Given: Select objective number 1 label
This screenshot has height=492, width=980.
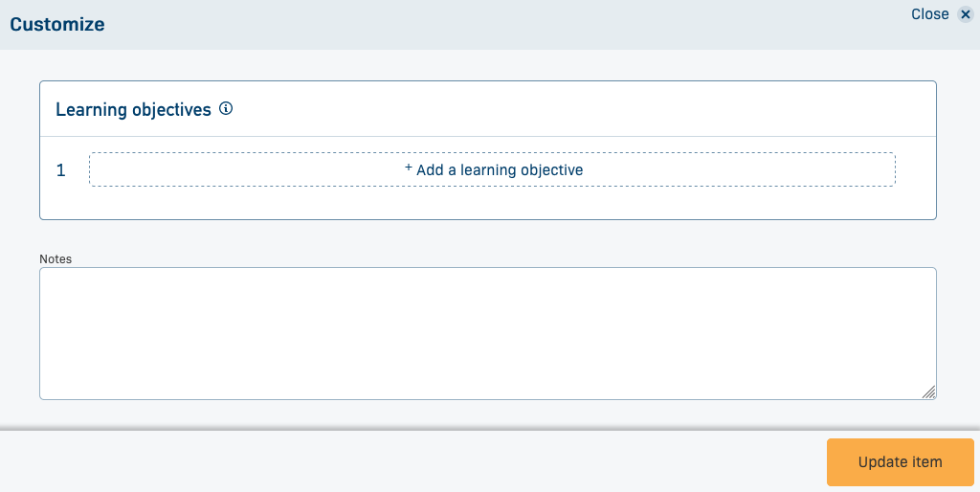Looking at the screenshot, I should click(61, 170).
